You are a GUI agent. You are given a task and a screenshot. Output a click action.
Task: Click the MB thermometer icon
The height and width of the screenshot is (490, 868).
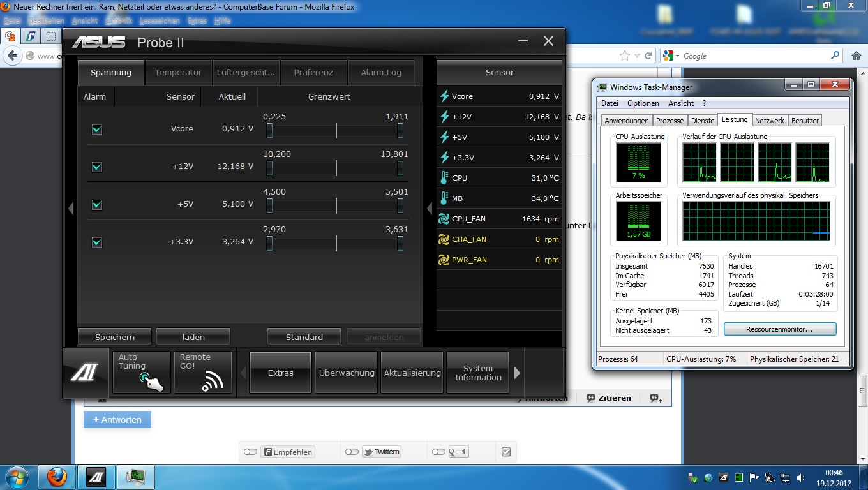click(444, 198)
